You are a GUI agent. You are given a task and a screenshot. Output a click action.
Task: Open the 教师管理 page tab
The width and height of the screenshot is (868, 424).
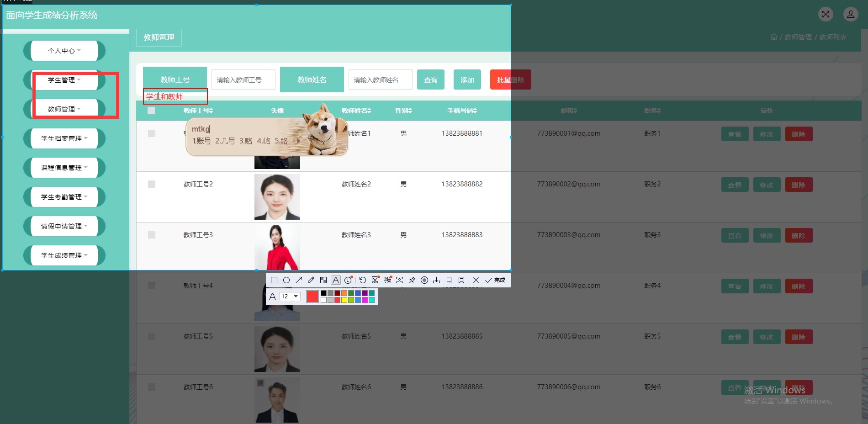coord(159,37)
